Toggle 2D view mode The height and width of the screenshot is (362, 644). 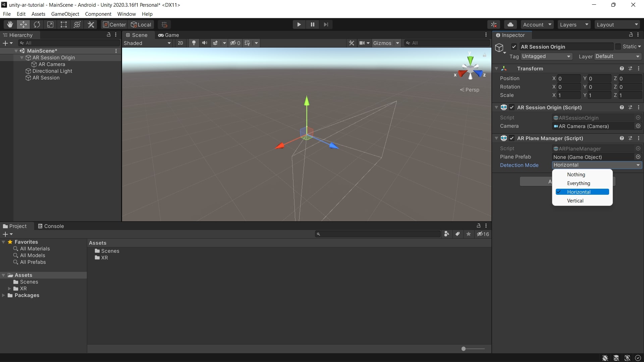pos(180,43)
